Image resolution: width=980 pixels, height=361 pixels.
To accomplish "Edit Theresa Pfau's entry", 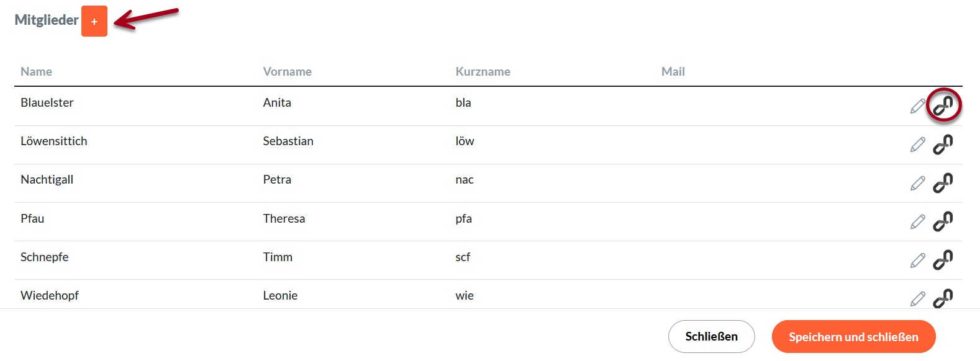I will coord(918,221).
